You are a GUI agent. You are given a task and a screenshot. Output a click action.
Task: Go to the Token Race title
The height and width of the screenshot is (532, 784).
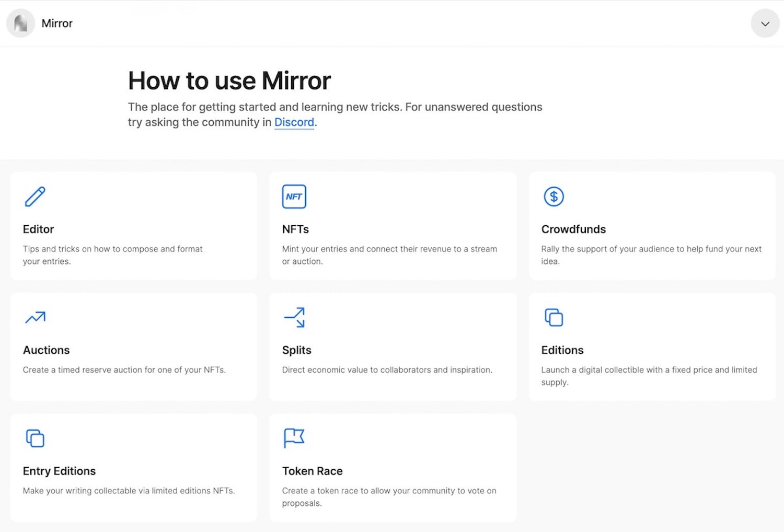(x=312, y=471)
